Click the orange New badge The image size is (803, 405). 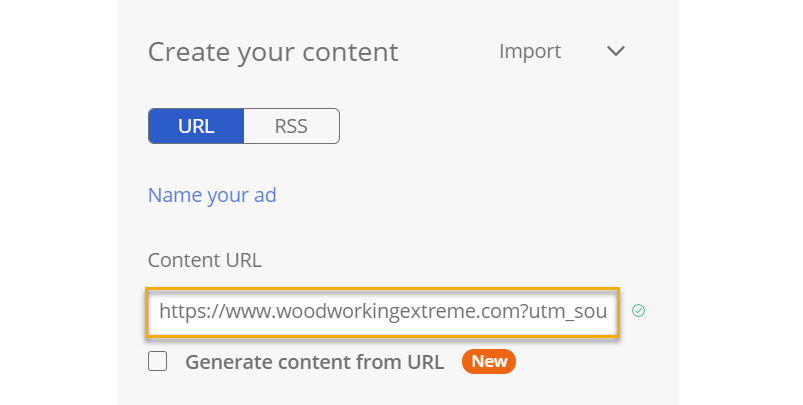coord(488,362)
